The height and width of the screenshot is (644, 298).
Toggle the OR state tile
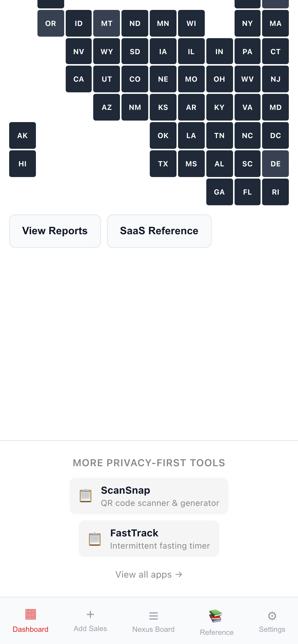[x=50, y=23]
